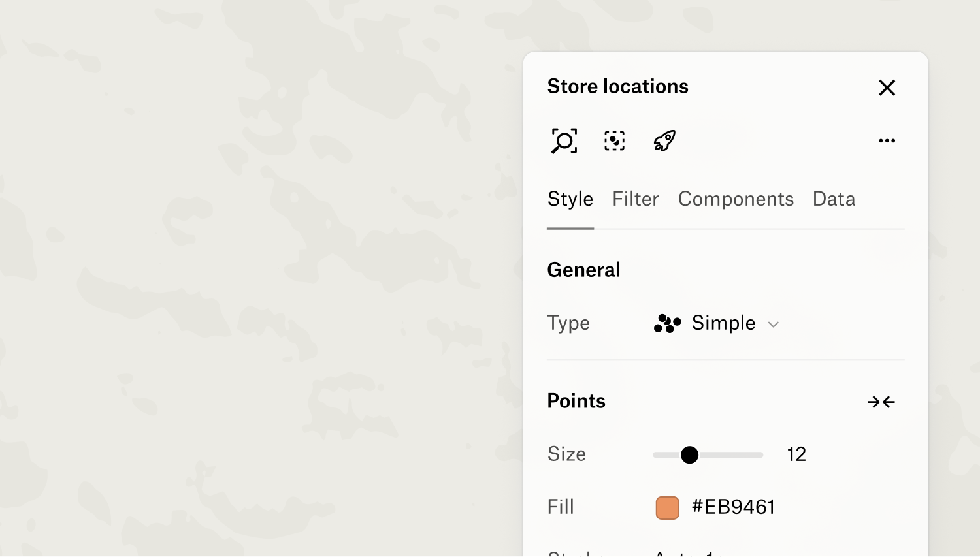
Task: Select the Data tab
Action: (834, 199)
